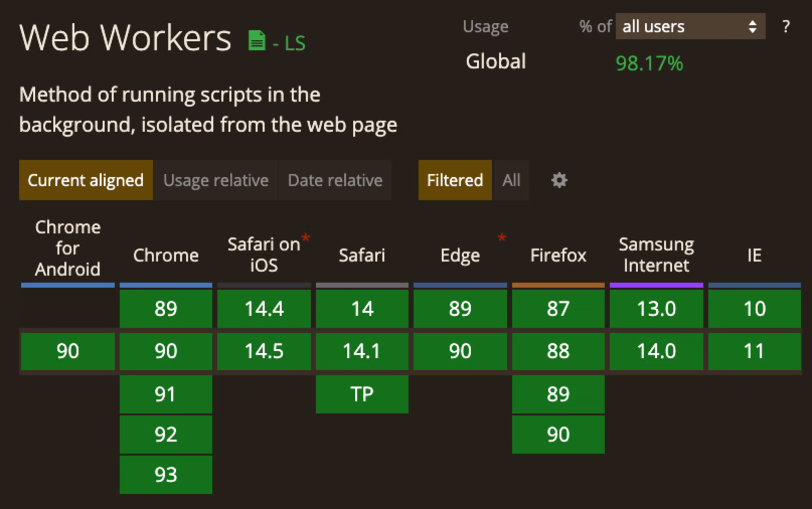Switch to the Date relative view
Image resolution: width=812 pixels, height=509 pixels.
point(335,180)
